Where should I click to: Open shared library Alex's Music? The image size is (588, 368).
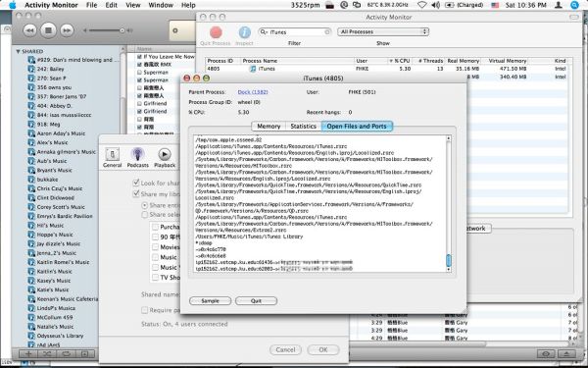[x=52, y=142]
